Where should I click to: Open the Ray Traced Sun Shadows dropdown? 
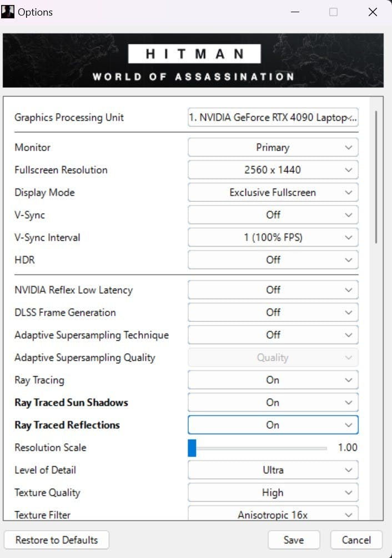click(x=273, y=402)
